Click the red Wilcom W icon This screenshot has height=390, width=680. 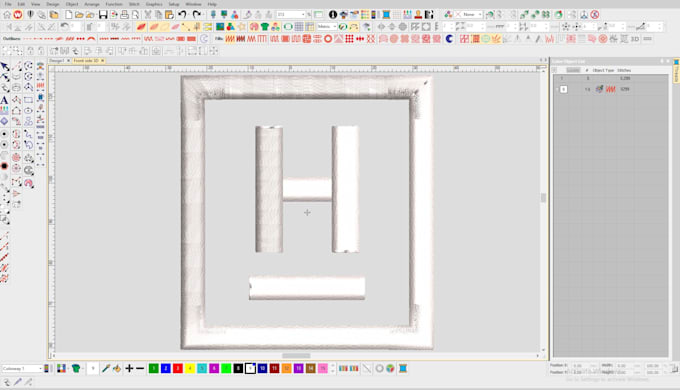(18, 15)
